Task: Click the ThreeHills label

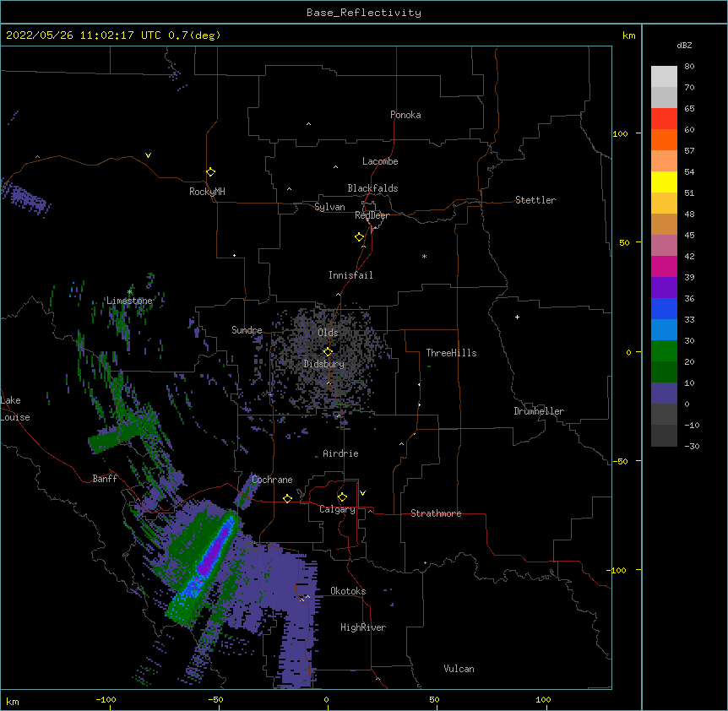Action: (451, 353)
